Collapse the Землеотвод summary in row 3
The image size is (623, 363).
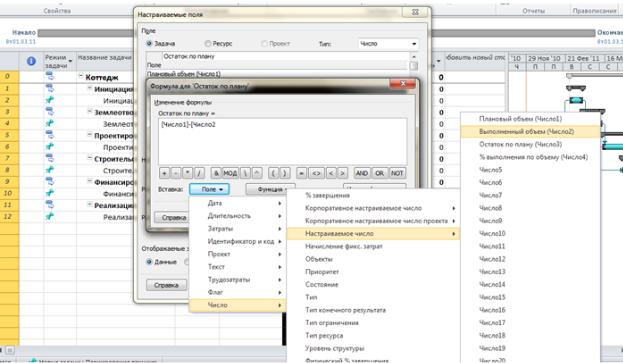90,112
